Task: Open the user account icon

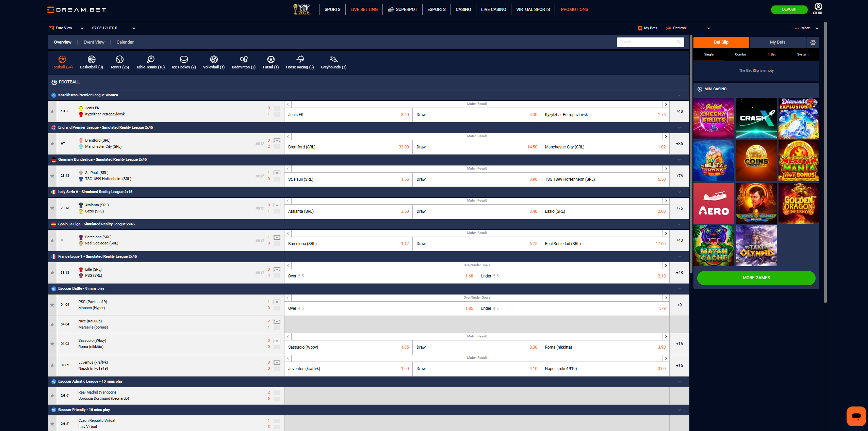Action: [x=818, y=6]
